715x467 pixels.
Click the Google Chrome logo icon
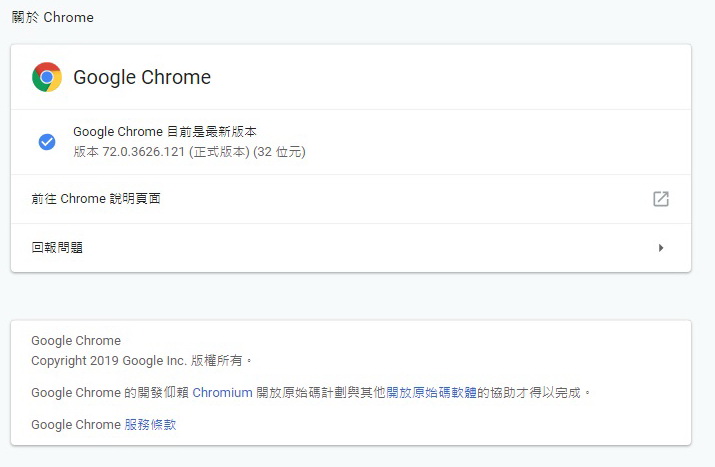pos(47,77)
